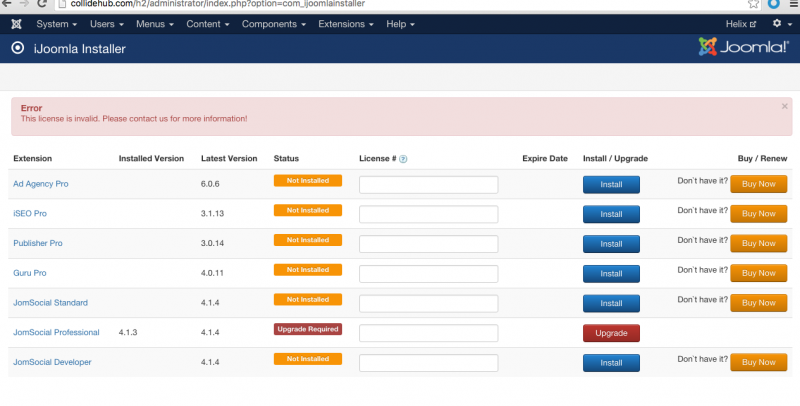The height and width of the screenshot is (406, 800).
Task: Buy Now for iSEO Pro
Action: point(759,214)
